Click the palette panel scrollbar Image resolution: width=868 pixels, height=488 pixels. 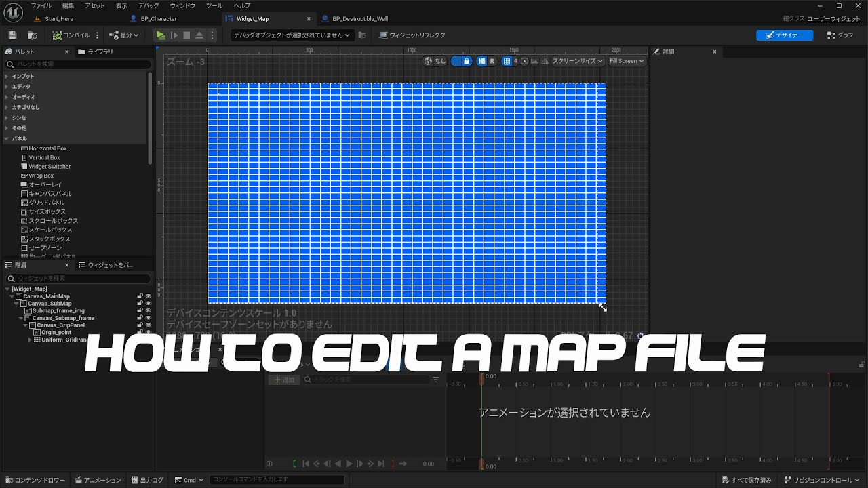point(150,117)
